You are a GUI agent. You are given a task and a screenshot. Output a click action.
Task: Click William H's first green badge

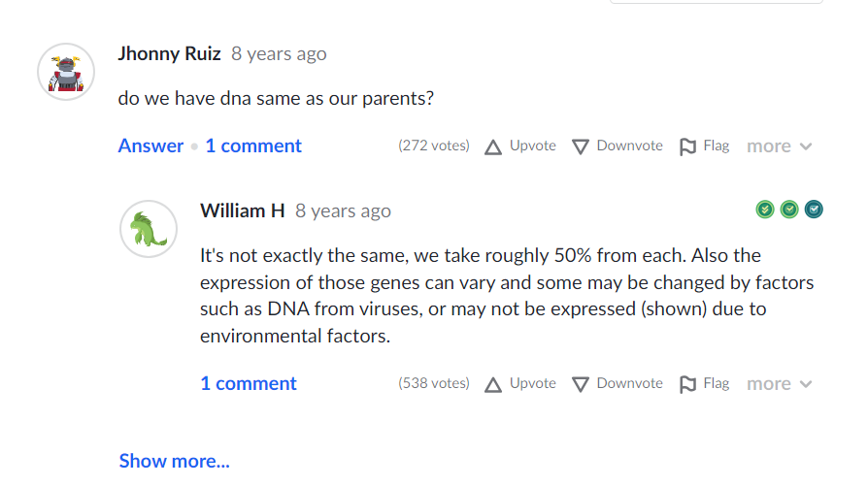tap(765, 210)
